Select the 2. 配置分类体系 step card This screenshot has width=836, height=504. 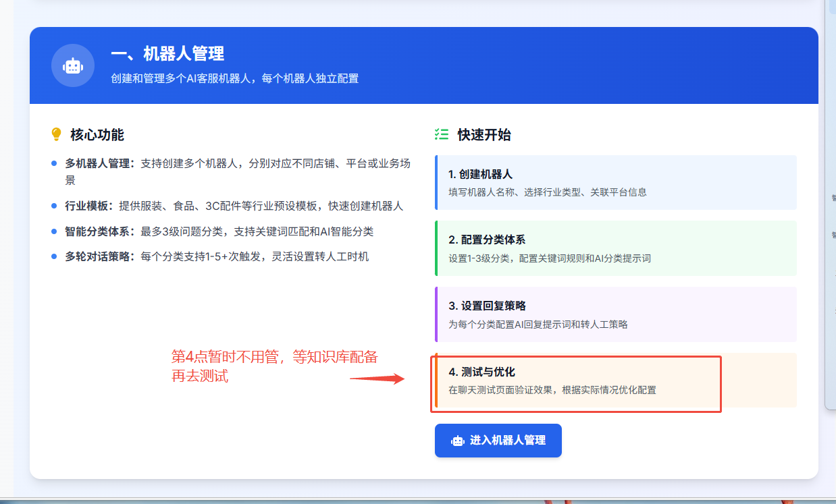pyautogui.click(x=615, y=248)
